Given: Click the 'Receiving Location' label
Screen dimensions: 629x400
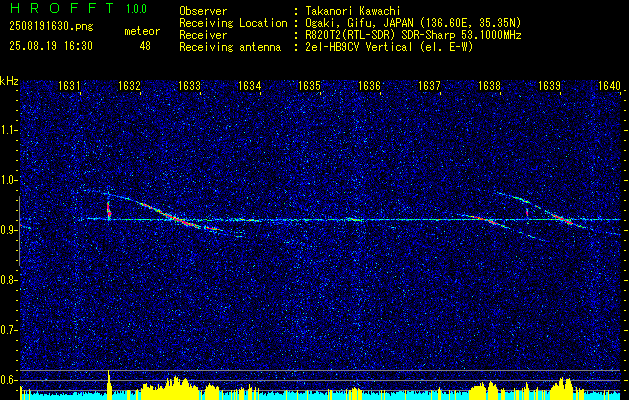Looking at the screenshot, I should (233, 23).
